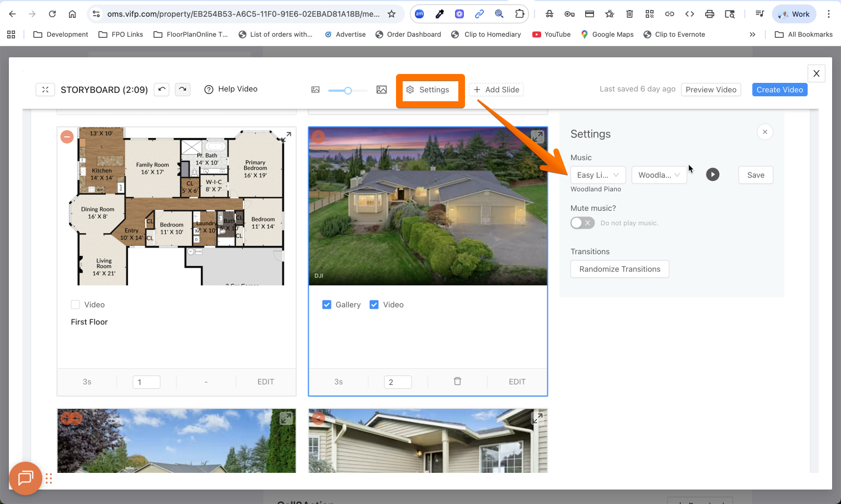Expand the aerial house photo fullscreen
The image size is (841, 504).
(537, 136)
